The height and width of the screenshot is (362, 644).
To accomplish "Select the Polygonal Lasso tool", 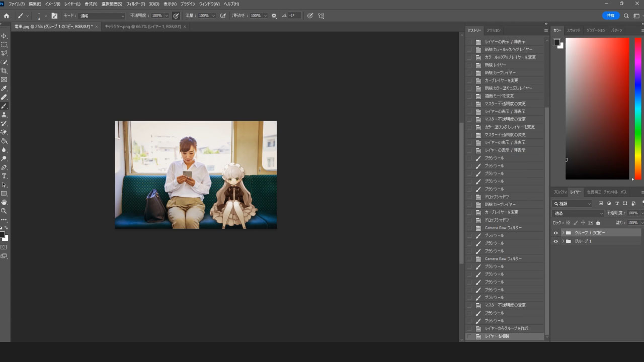I will [x=4, y=53].
